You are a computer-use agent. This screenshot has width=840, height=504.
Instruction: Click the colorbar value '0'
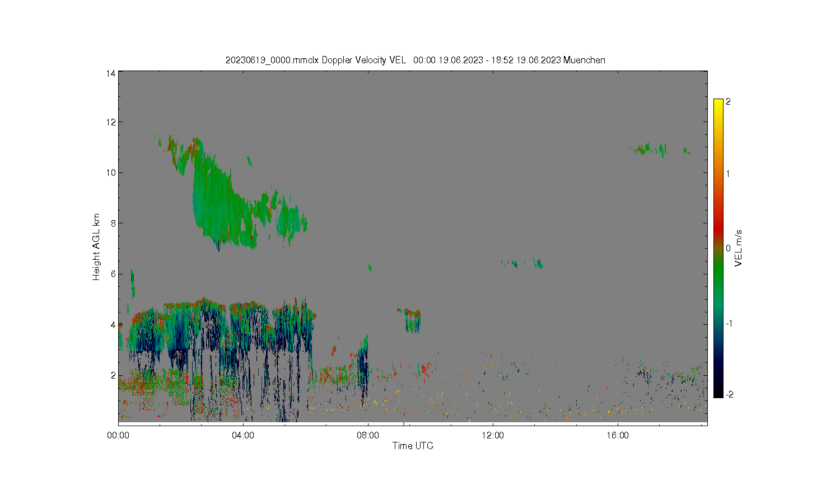728,248
